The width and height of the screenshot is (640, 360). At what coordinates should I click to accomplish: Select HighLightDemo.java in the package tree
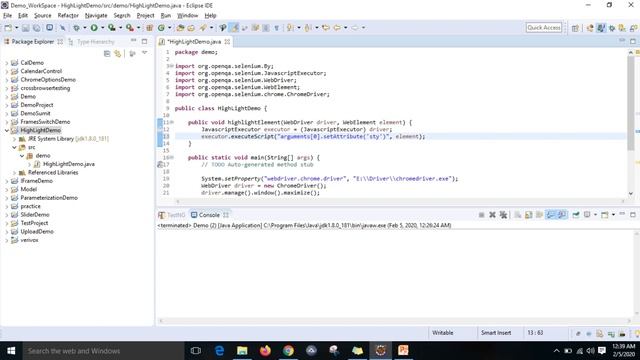click(69, 164)
